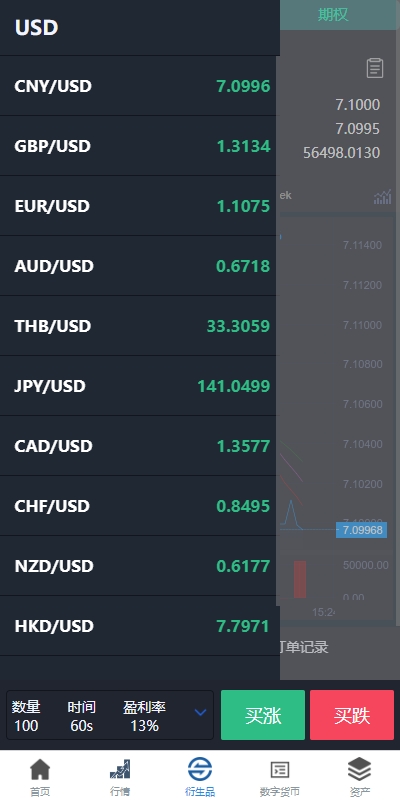Select the 衍生品 derivatives icon
The height and width of the screenshot is (800, 400).
[199, 769]
